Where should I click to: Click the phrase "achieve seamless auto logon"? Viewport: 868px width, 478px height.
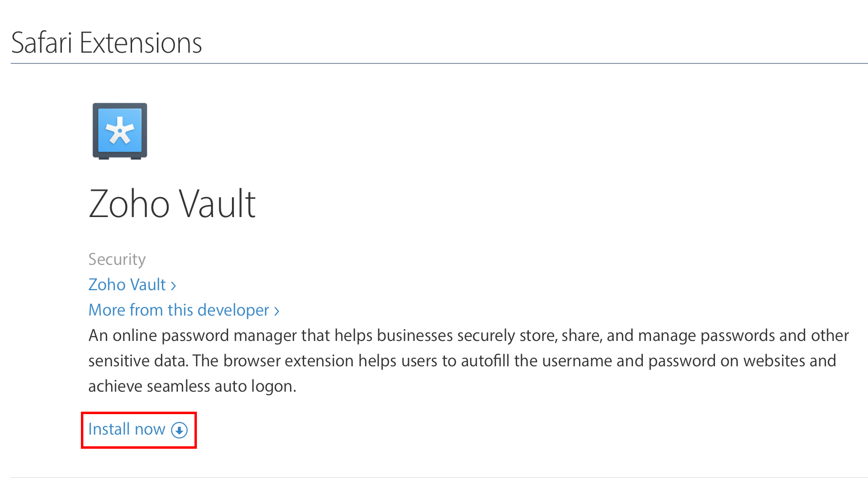pos(192,386)
